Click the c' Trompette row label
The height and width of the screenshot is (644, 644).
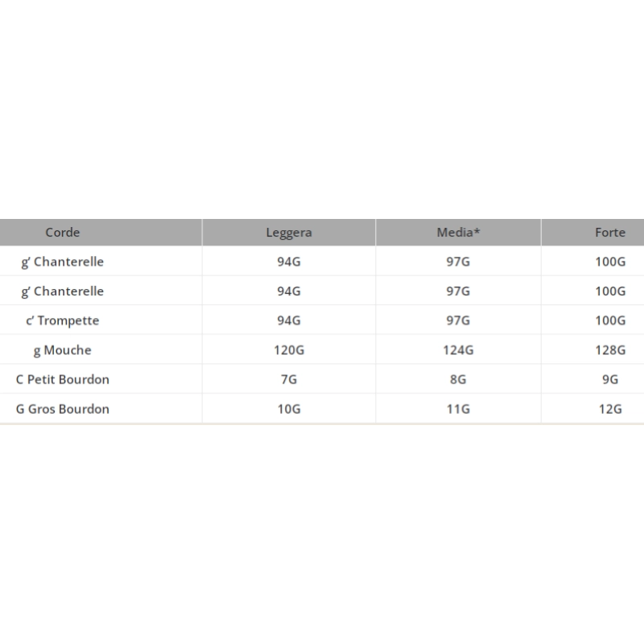click(63, 320)
